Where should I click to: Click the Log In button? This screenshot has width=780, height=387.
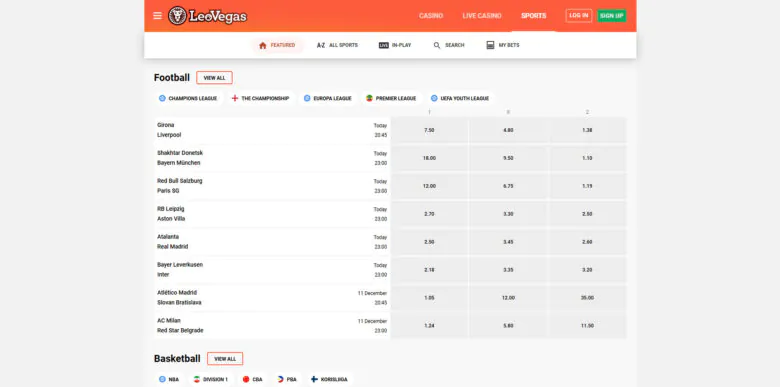[579, 15]
